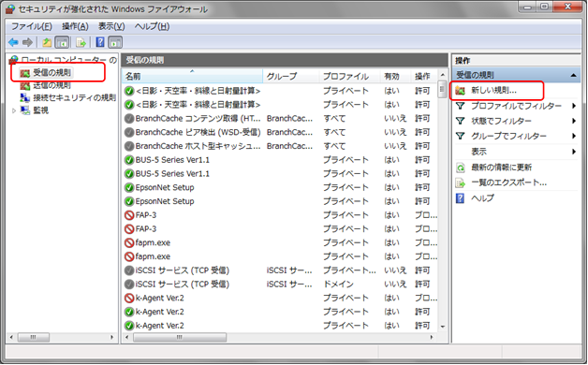
Task: Click the rule list scroll down arrow
Action: 443,327
